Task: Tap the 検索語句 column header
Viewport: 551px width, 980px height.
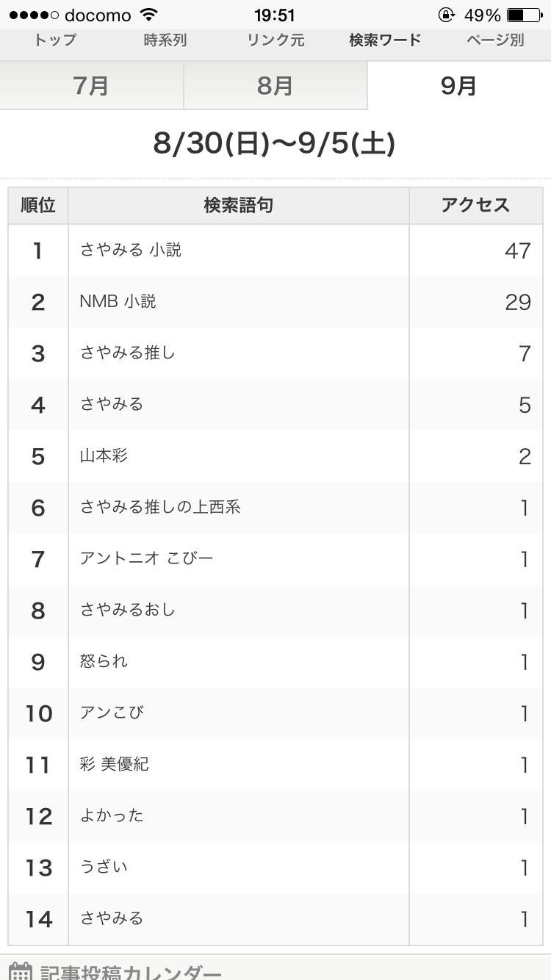Action: (x=238, y=206)
